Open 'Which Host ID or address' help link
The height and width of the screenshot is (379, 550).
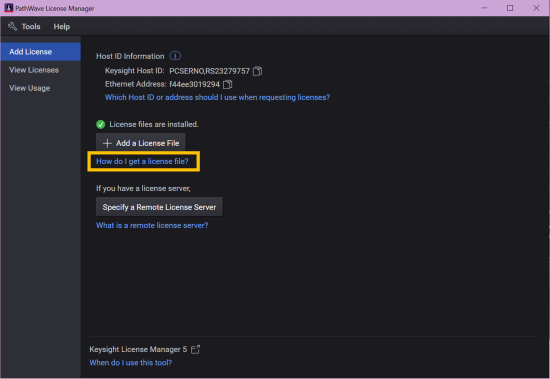click(217, 97)
